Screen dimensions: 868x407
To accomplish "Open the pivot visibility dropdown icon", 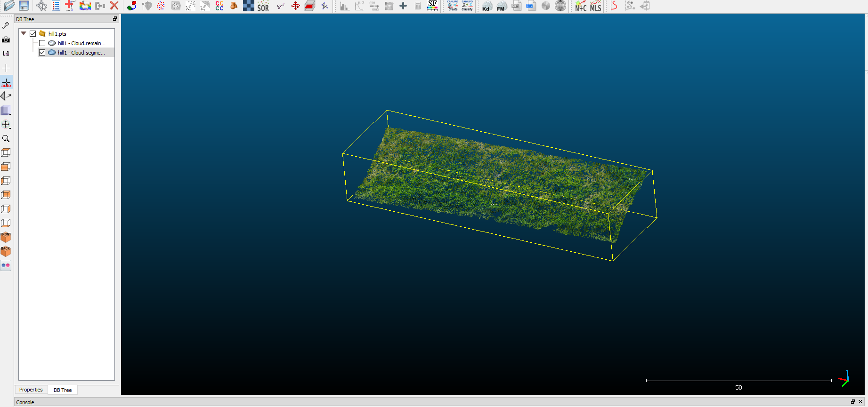I will tap(6, 125).
